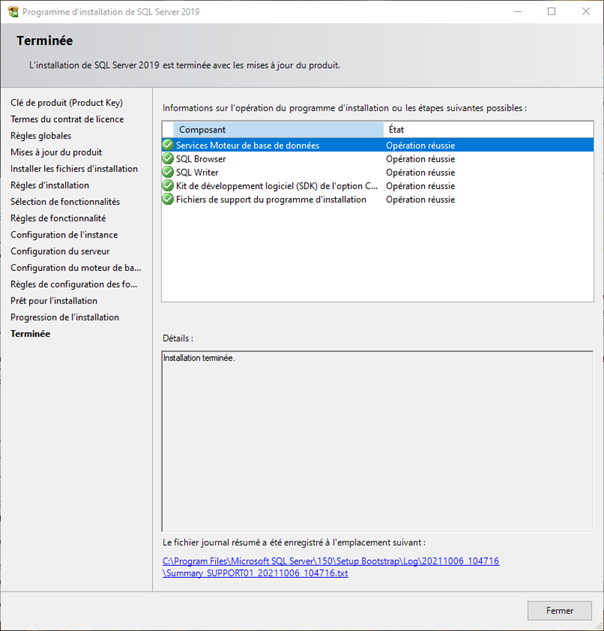Click the bold Terminée step in sidebar
604x631 pixels.
tap(30, 334)
